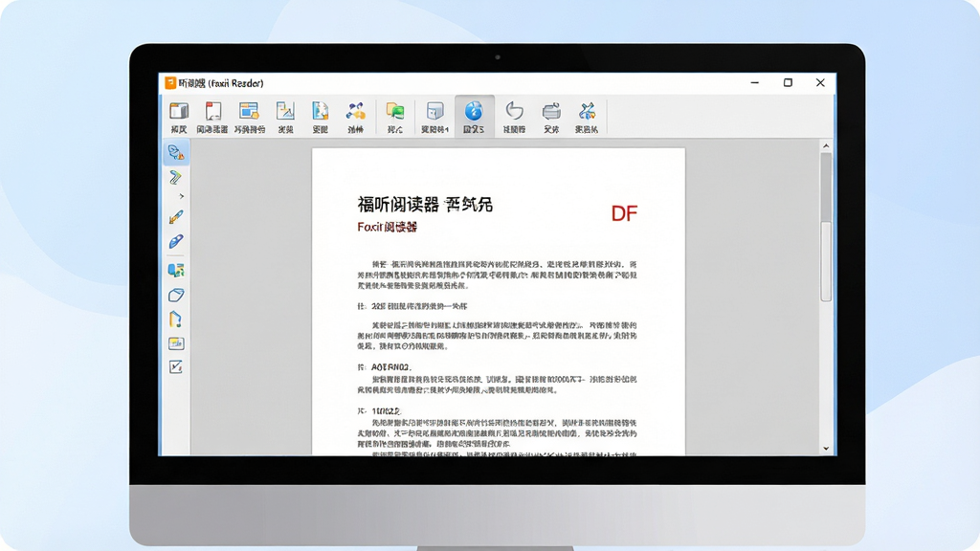Click the scrollbar up arrow
The width and height of the screenshot is (980, 551).
[x=826, y=146]
